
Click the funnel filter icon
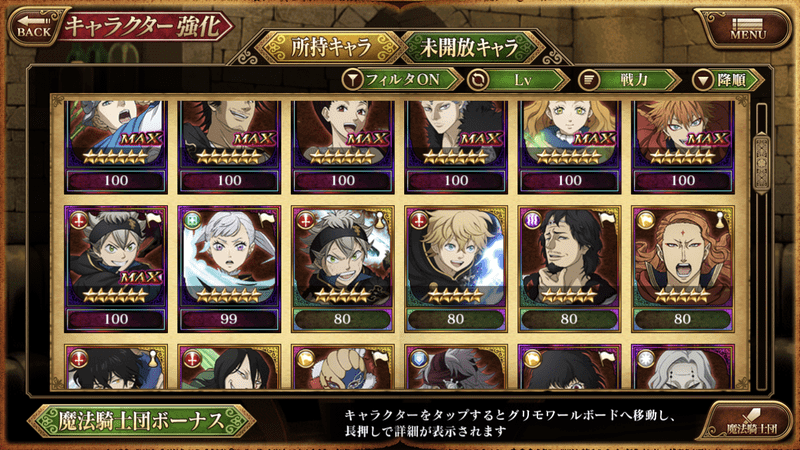click(x=352, y=80)
